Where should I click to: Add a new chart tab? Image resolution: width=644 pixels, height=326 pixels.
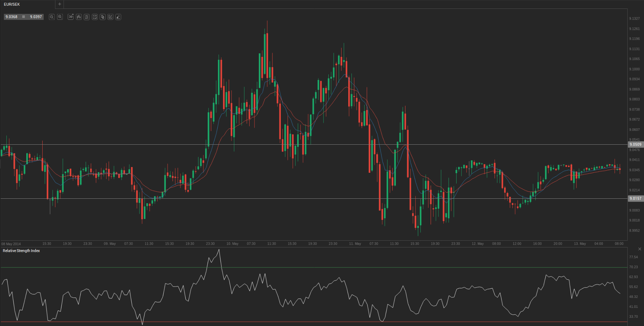click(x=60, y=4)
